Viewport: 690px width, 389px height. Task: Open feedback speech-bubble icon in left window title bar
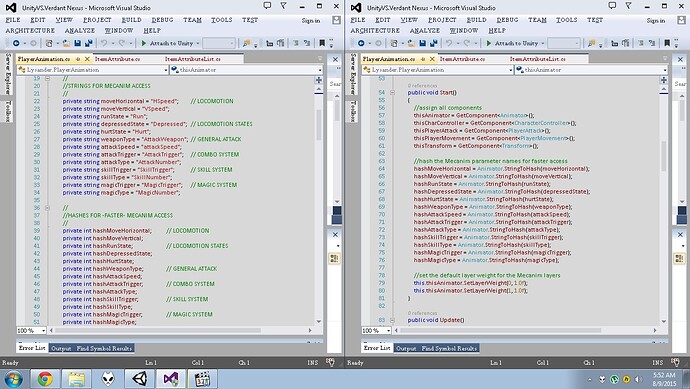267,6
